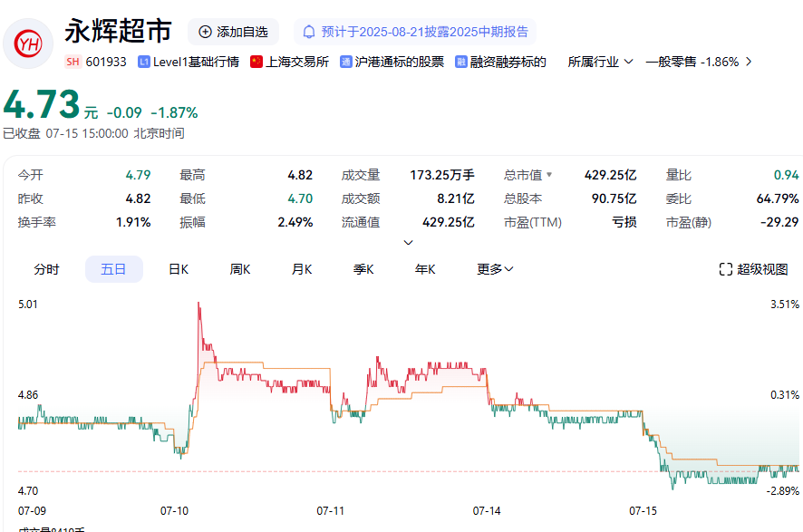Select the 五日 chart tab
803x532 pixels.
(113, 269)
